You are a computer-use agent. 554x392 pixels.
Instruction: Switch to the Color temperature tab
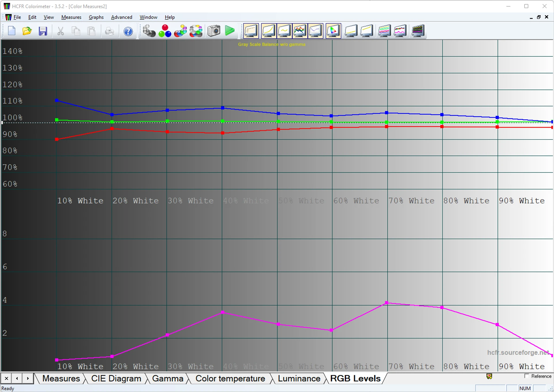pos(230,378)
